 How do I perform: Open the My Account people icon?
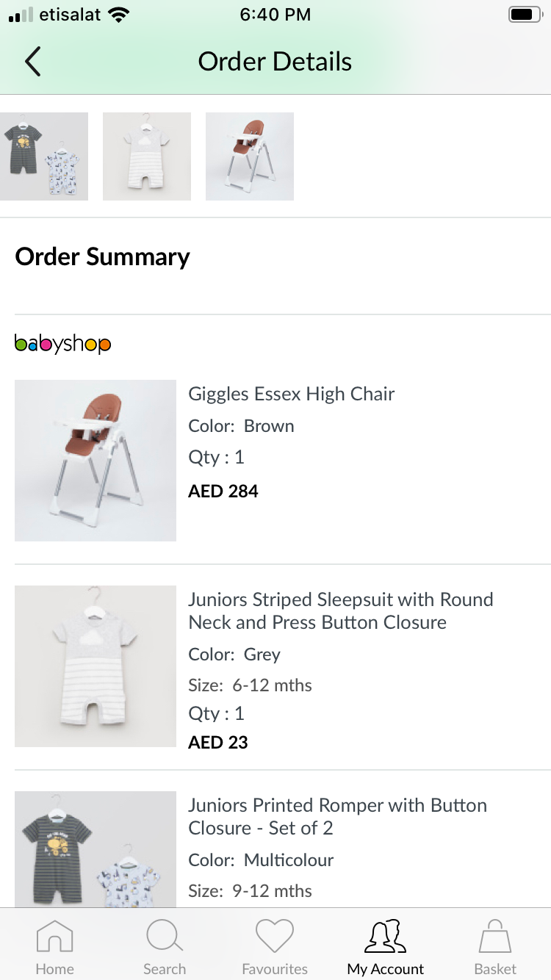click(386, 937)
